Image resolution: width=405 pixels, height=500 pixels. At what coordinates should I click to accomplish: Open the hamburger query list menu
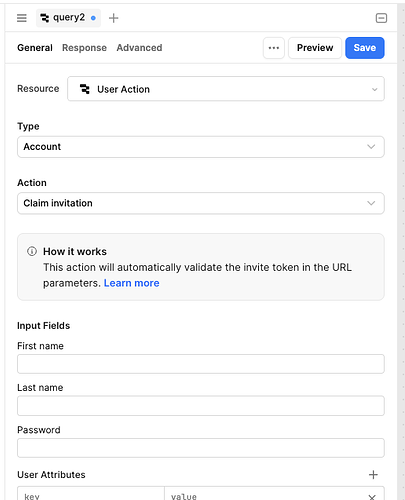pos(22,18)
